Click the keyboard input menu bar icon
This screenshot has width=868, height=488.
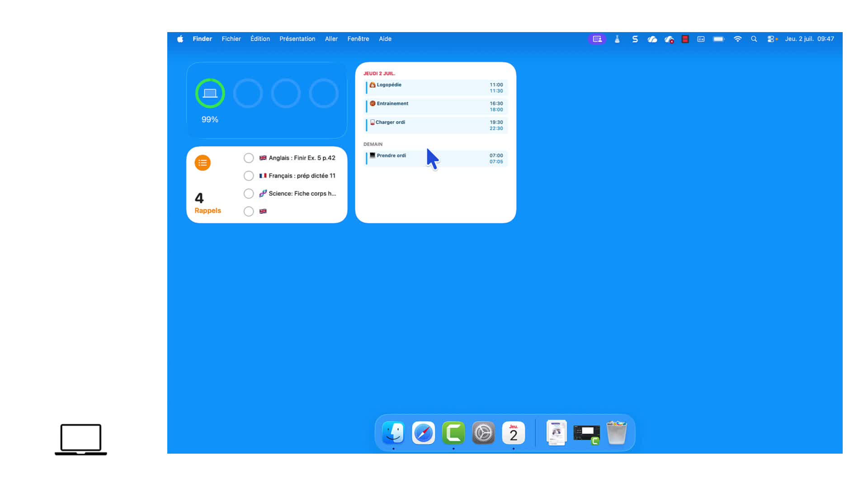click(701, 39)
